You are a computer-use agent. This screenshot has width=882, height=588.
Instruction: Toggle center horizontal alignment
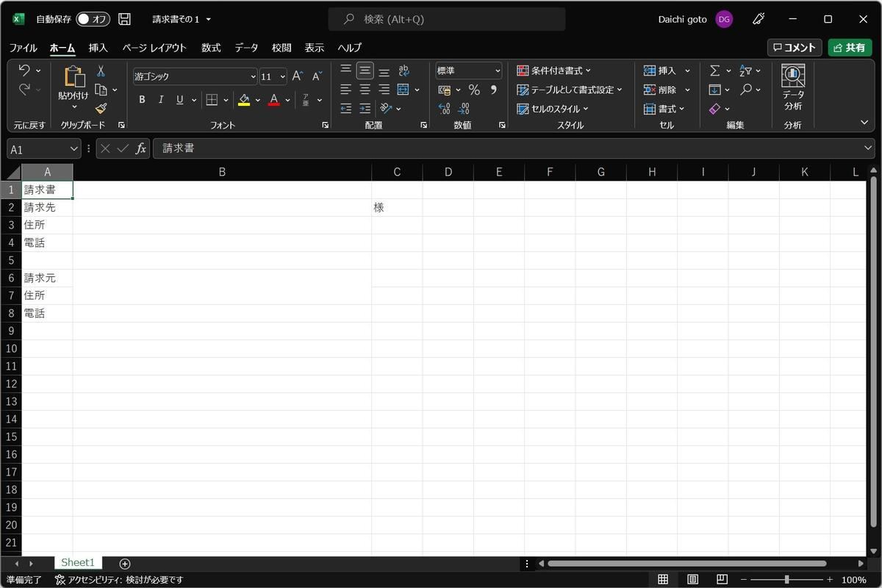pos(365,90)
